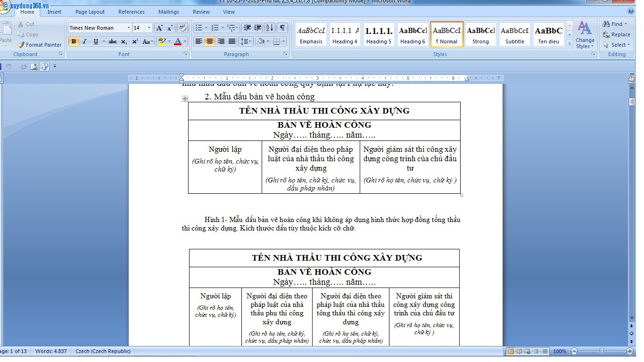Open Microsoft Office Word Help icon

631,11
